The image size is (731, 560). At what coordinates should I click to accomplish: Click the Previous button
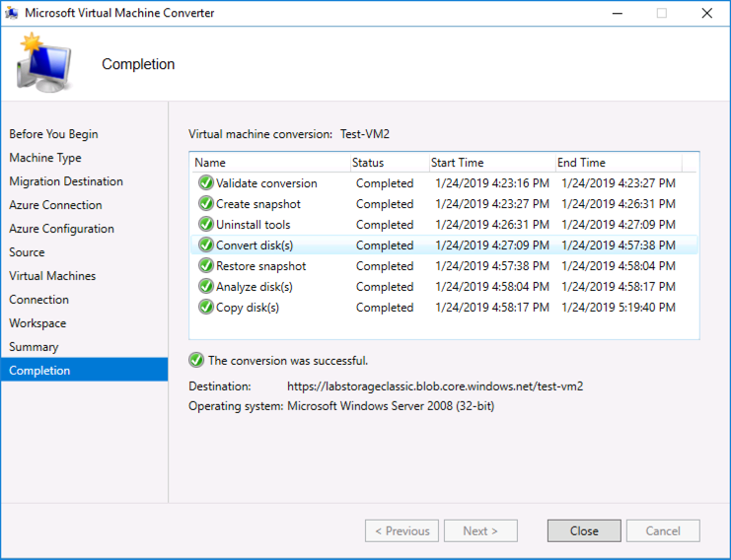click(x=402, y=530)
